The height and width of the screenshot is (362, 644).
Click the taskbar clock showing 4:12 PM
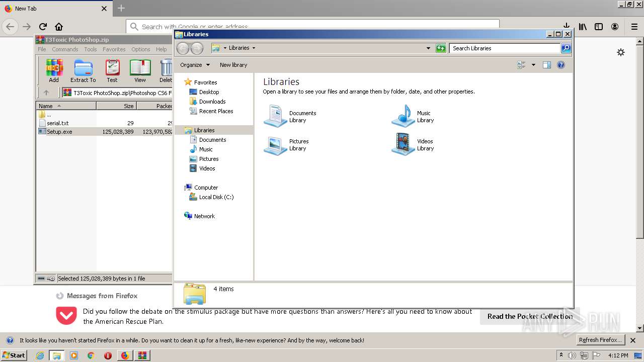point(618,355)
